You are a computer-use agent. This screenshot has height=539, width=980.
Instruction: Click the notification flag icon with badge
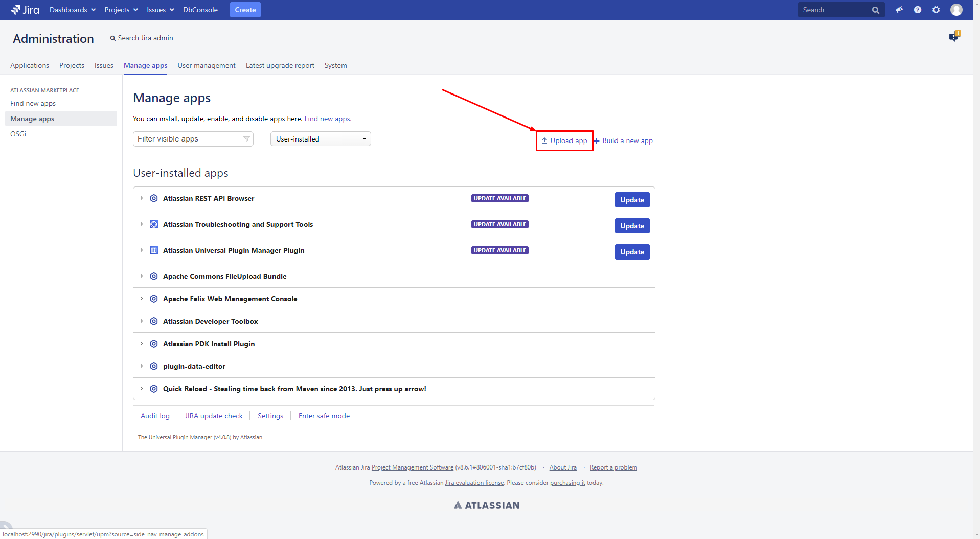point(954,37)
